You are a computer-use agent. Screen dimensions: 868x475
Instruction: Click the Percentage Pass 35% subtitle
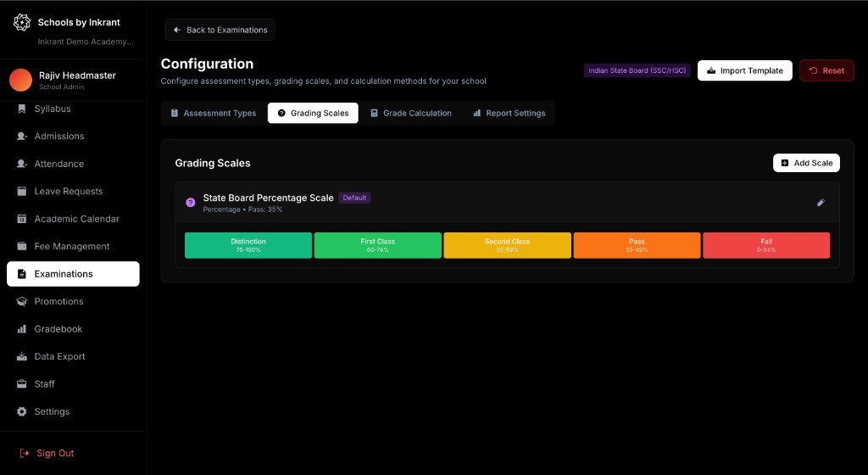[x=242, y=210]
